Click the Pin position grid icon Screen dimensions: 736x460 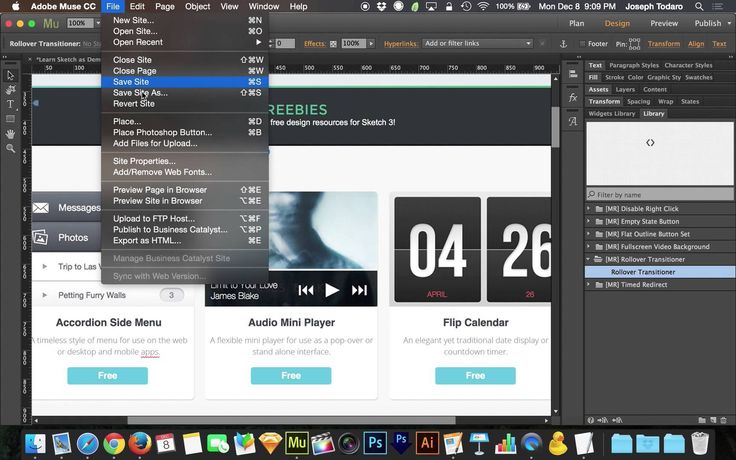pyautogui.click(x=634, y=44)
